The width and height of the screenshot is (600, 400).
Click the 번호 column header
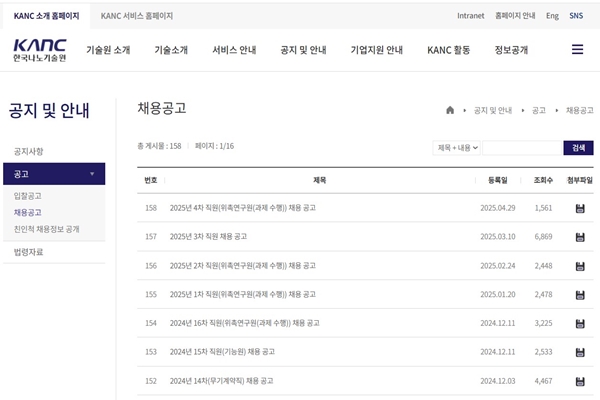[x=151, y=180]
